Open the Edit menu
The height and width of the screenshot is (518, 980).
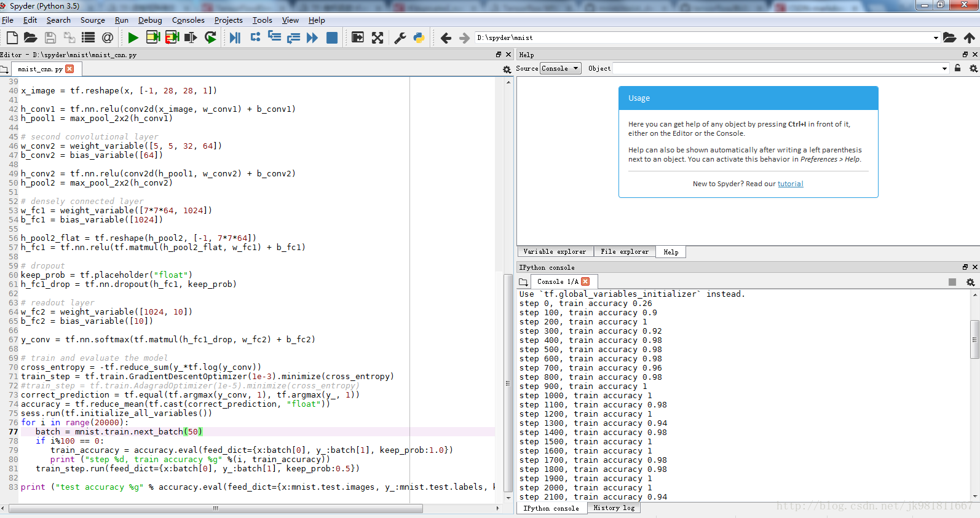coord(30,20)
